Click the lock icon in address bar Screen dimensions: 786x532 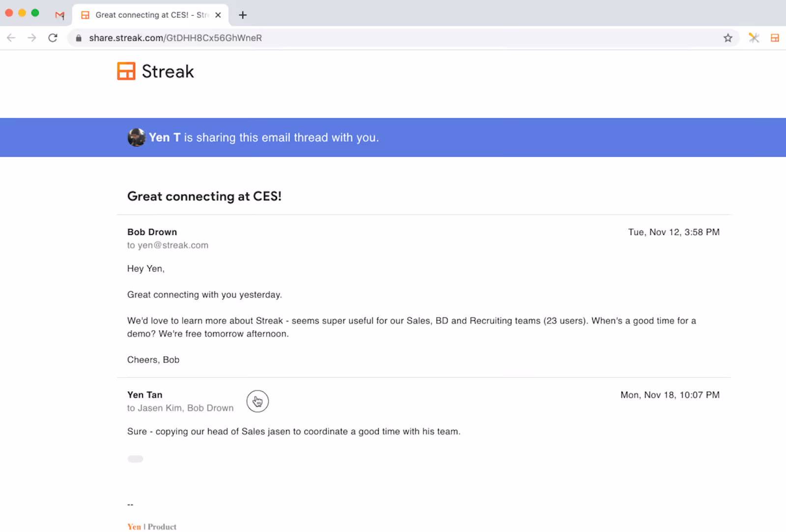(x=79, y=38)
